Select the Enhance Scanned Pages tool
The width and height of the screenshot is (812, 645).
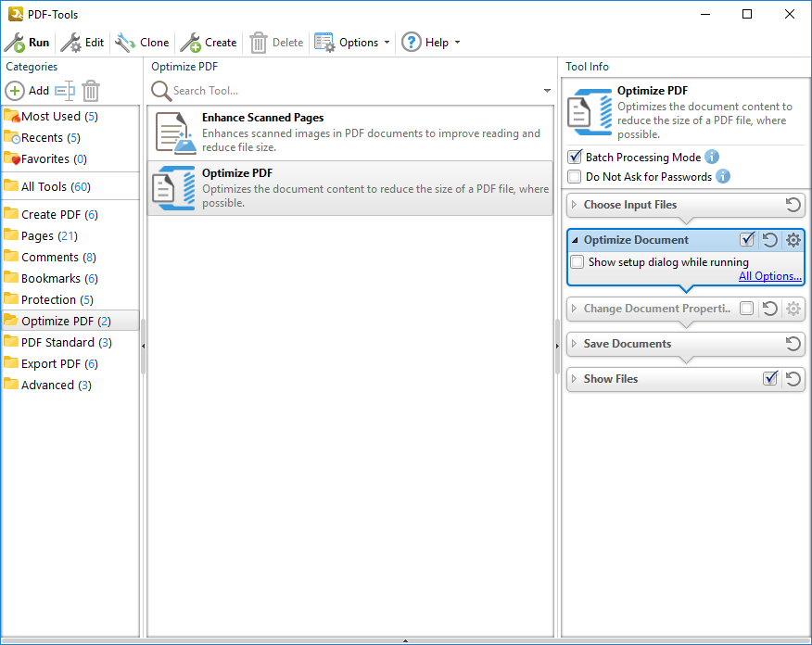click(x=349, y=133)
